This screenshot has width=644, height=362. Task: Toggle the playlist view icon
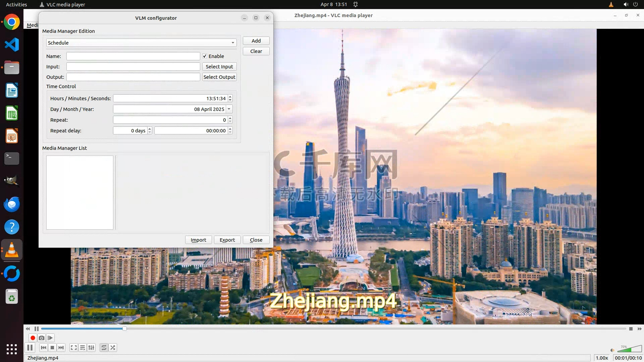click(83, 348)
